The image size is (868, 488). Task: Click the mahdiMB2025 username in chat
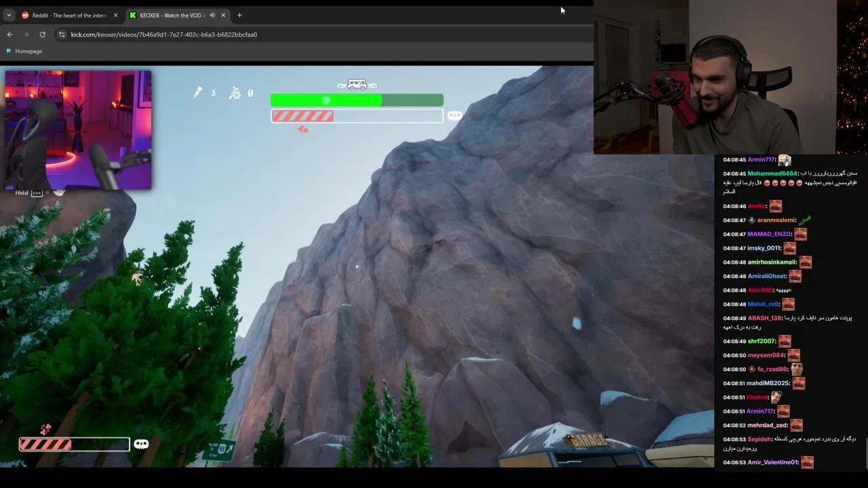768,384
